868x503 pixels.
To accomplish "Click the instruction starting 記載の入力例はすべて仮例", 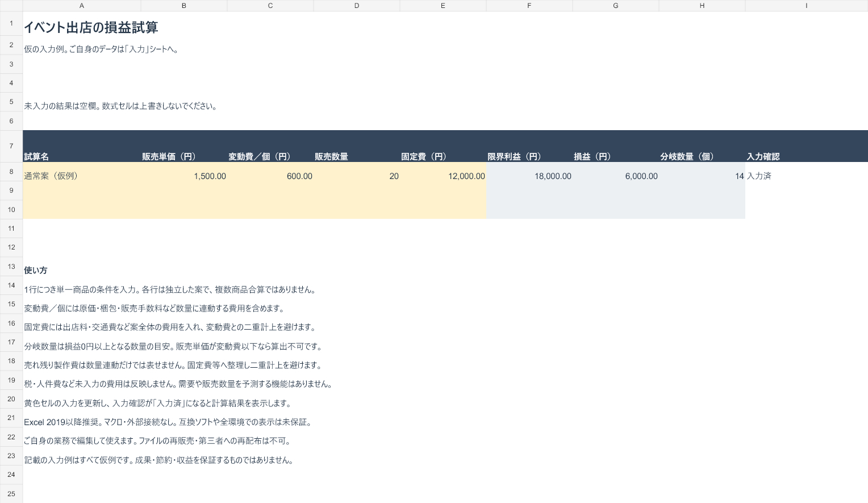I will pyautogui.click(x=159, y=460).
